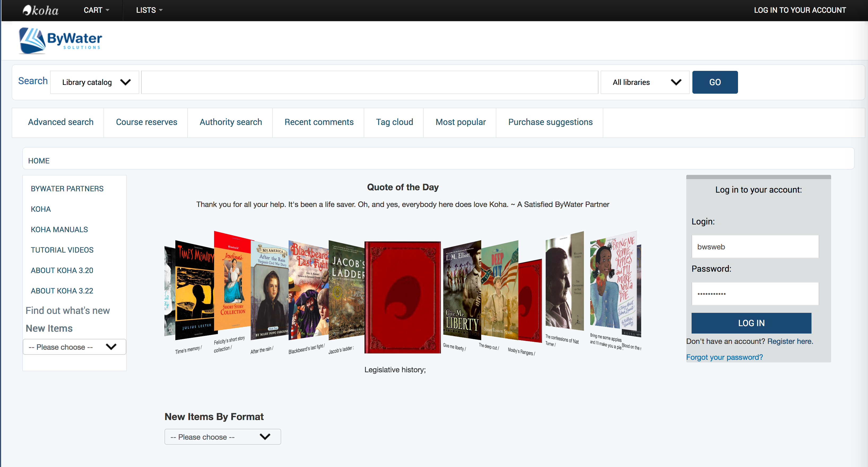Click the Password field

[x=755, y=293]
